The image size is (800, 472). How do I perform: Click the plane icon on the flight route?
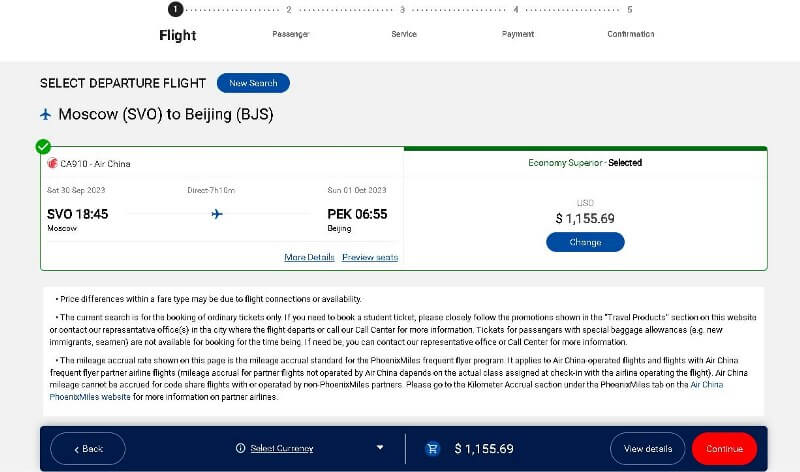(x=217, y=214)
